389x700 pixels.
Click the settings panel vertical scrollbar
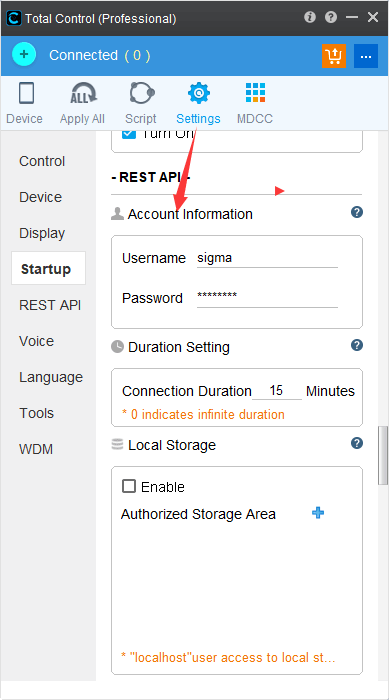[x=383, y=456]
